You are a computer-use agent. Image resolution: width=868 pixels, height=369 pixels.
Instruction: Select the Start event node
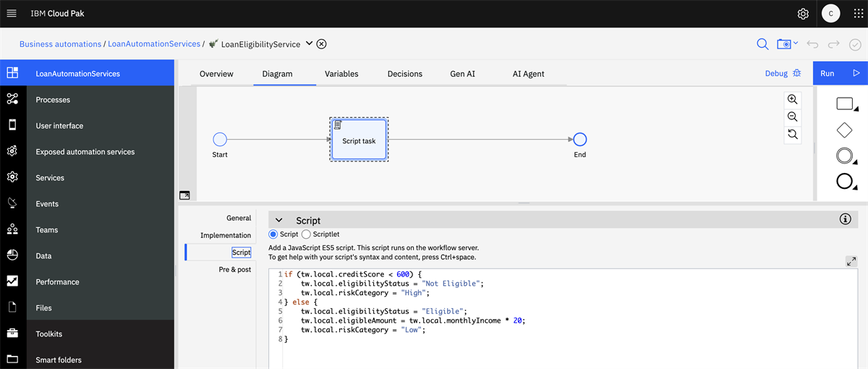point(220,140)
